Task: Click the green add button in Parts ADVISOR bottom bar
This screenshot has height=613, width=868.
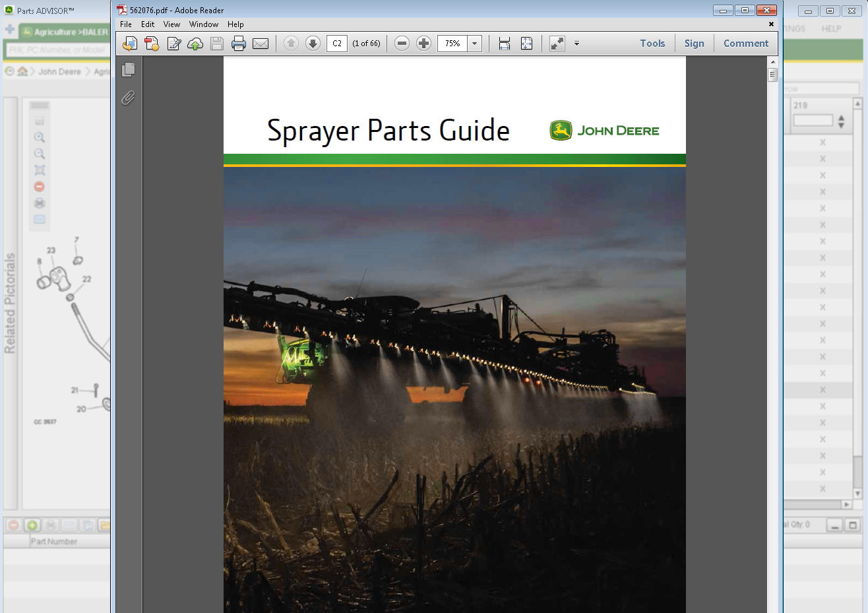Action: 32,525
